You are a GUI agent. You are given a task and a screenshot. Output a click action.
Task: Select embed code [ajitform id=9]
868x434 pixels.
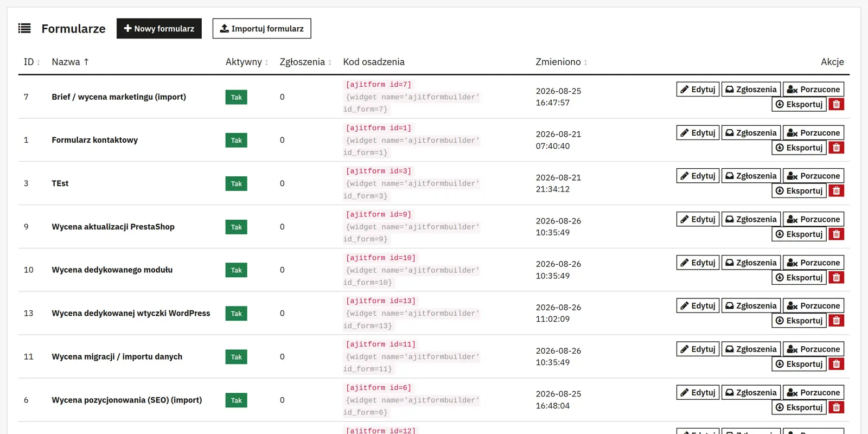point(379,215)
